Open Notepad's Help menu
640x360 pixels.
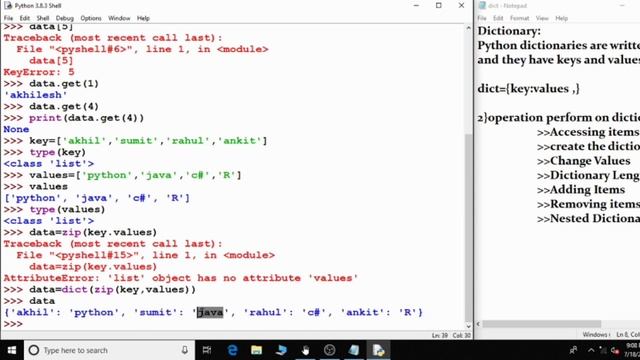click(x=562, y=18)
